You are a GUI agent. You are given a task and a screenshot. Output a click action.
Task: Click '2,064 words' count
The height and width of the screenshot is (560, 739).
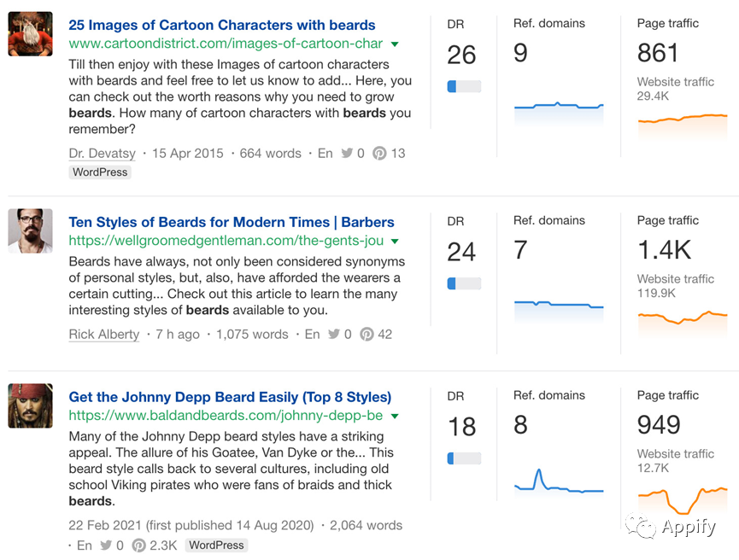[x=367, y=526]
